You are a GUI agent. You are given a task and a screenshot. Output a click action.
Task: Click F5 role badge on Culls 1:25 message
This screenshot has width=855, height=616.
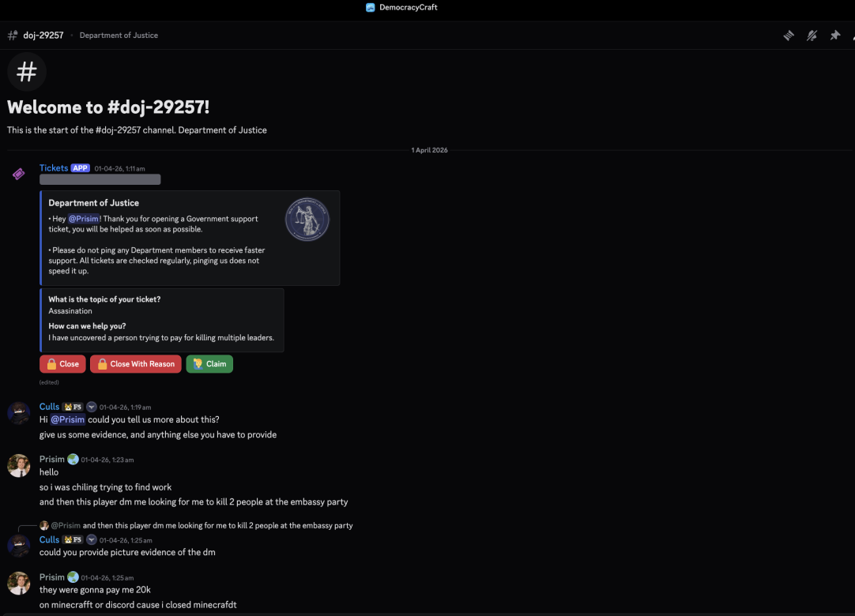click(73, 539)
